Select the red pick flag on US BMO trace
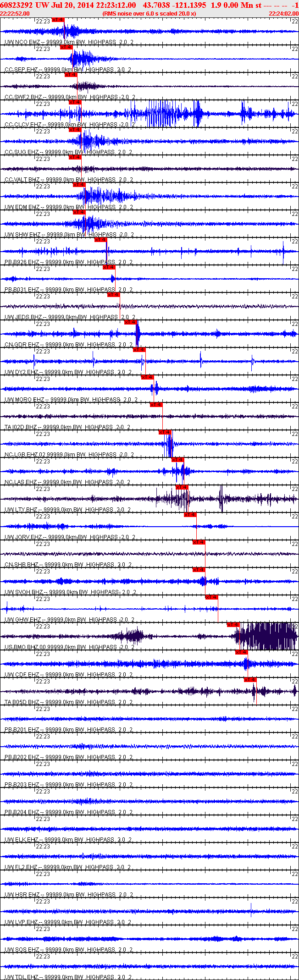The height and width of the screenshot is (980, 299). 233,625
